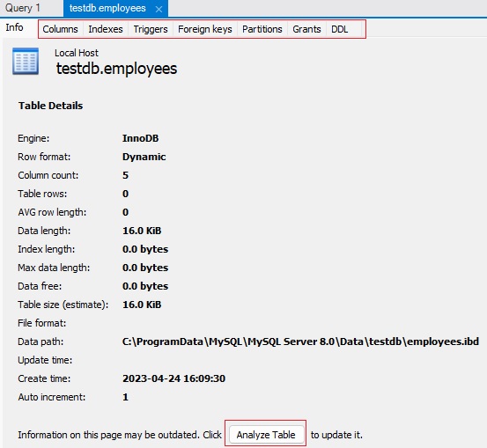
Task: Click the Data free 0.0 bytes value
Action: tap(145, 286)
